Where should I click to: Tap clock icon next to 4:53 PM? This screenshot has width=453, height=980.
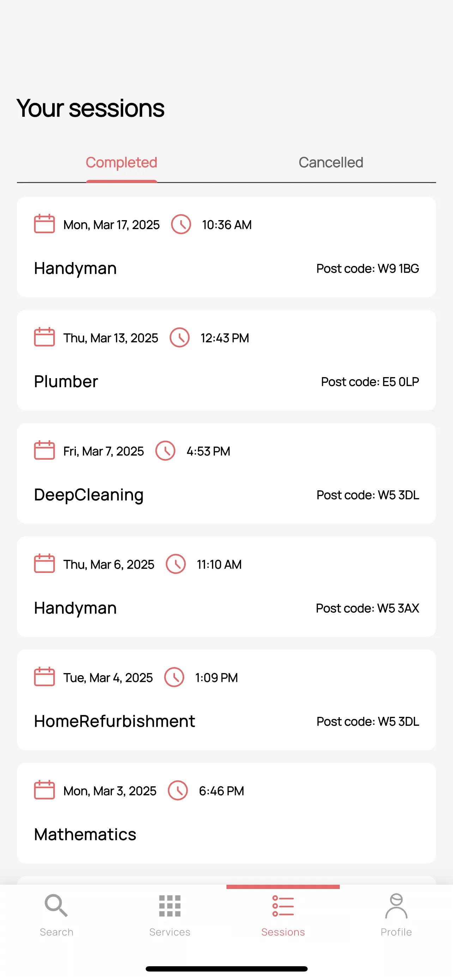pos(165,450)
